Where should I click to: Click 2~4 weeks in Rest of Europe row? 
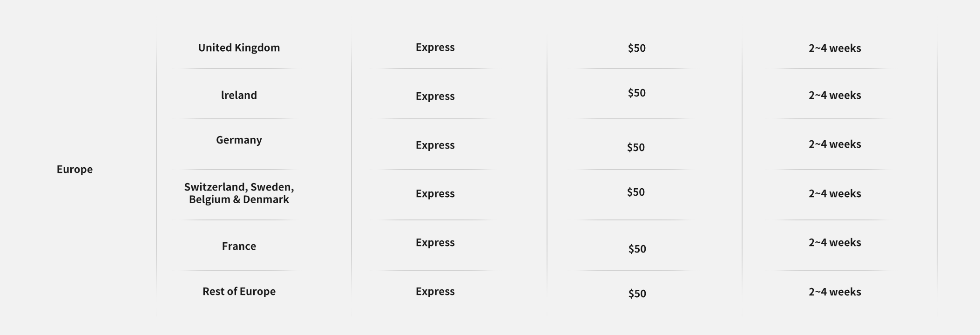click(835, 292)
